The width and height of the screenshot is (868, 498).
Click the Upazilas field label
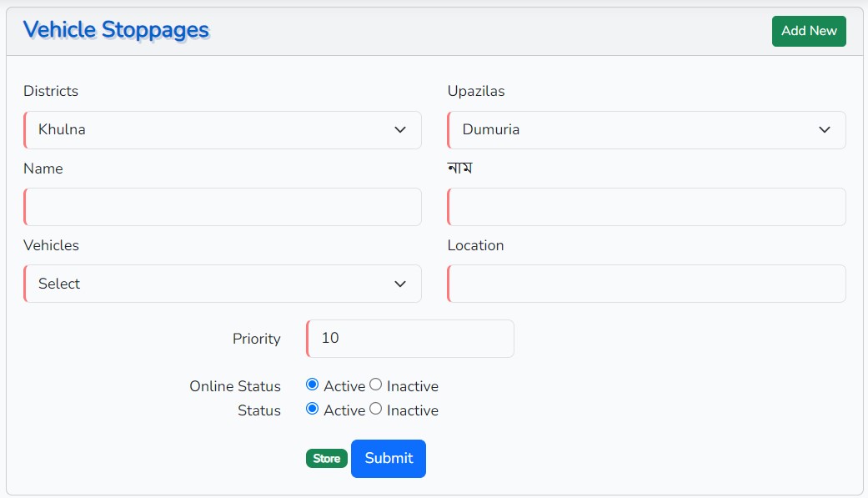(x=475, y=91)
